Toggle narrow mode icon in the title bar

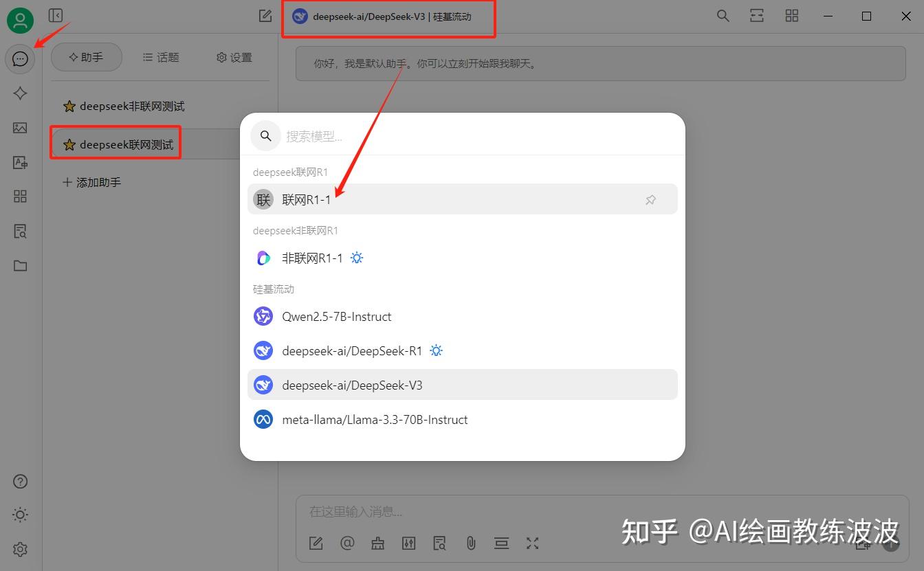point(757,15)
